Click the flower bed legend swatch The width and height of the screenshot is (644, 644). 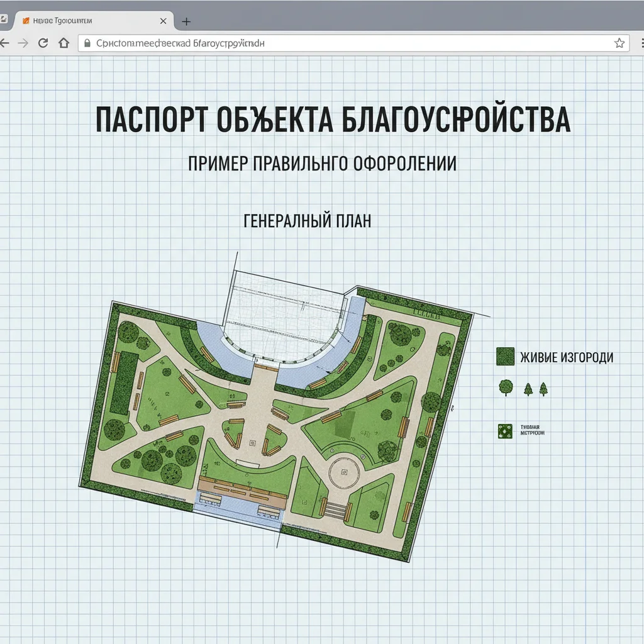pyautogui.click(x=505, y=431)
